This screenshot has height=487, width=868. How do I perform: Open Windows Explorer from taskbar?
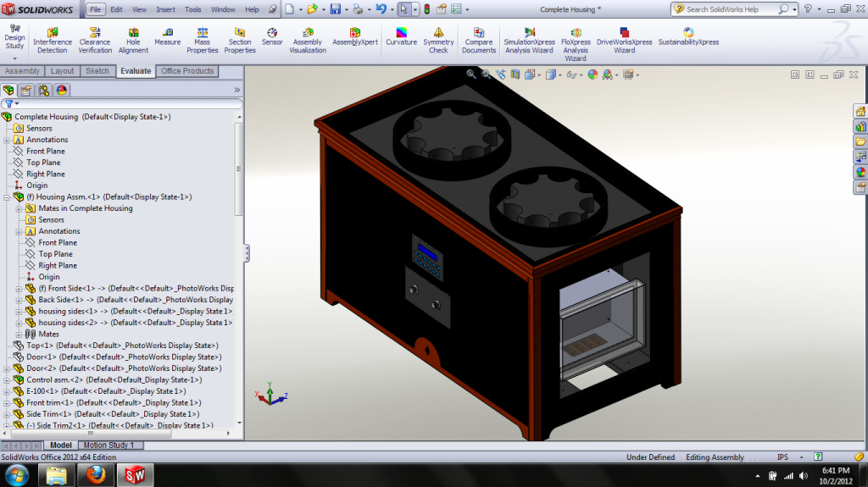tap(57, 475)
